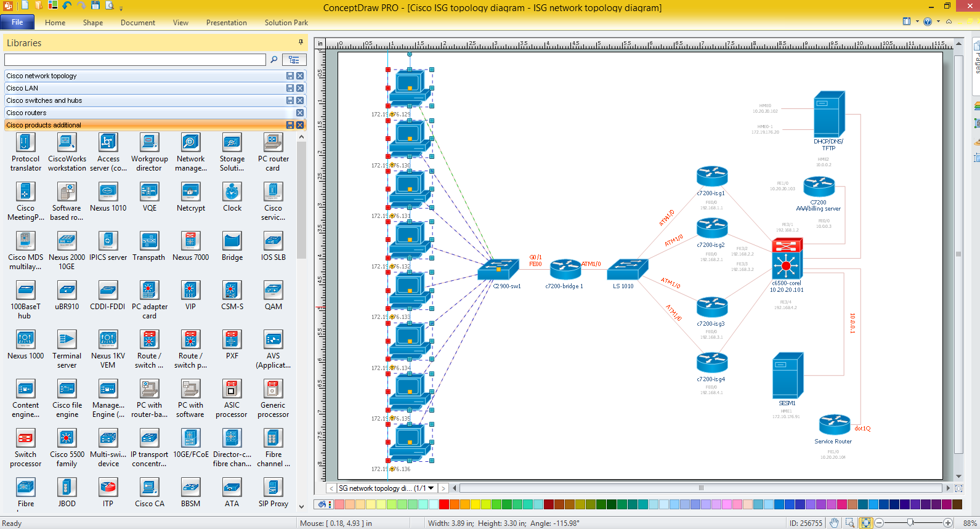This screenshot has height=529, width=980.
Task: Select the IOS SLB shape
Action: pos(273,246)
